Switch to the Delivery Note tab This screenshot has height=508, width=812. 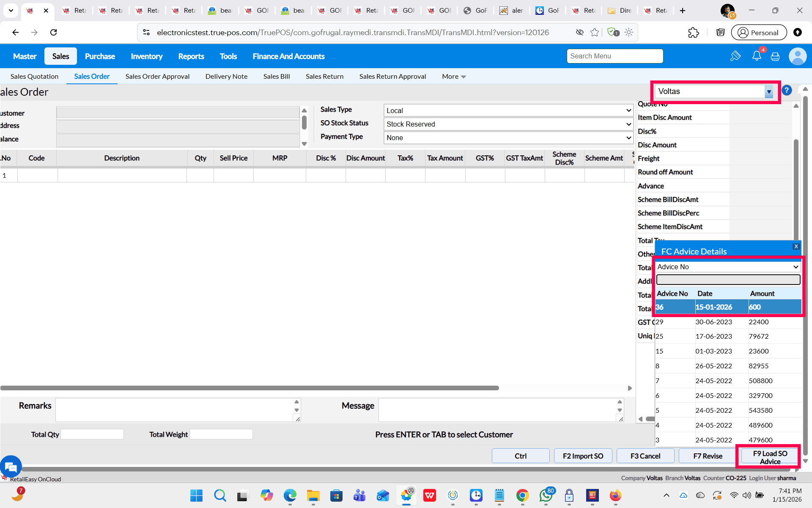click(226, 77)
